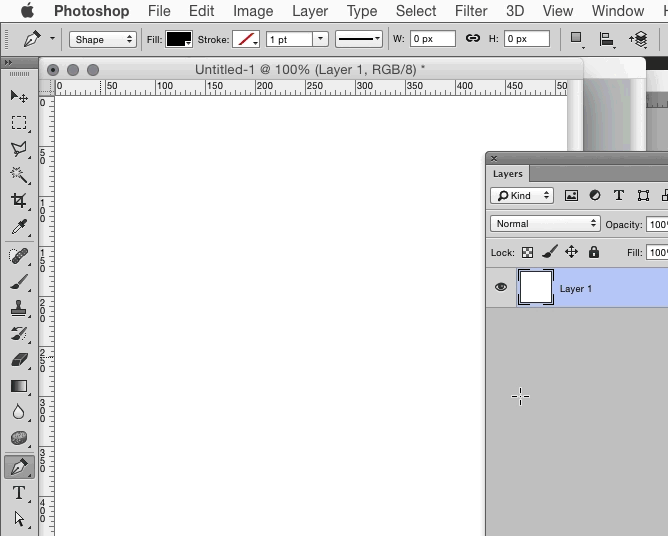668x536 pixels.
Task: Select the Rectangular Marquee tool
Action: click(x=19, y=123)
